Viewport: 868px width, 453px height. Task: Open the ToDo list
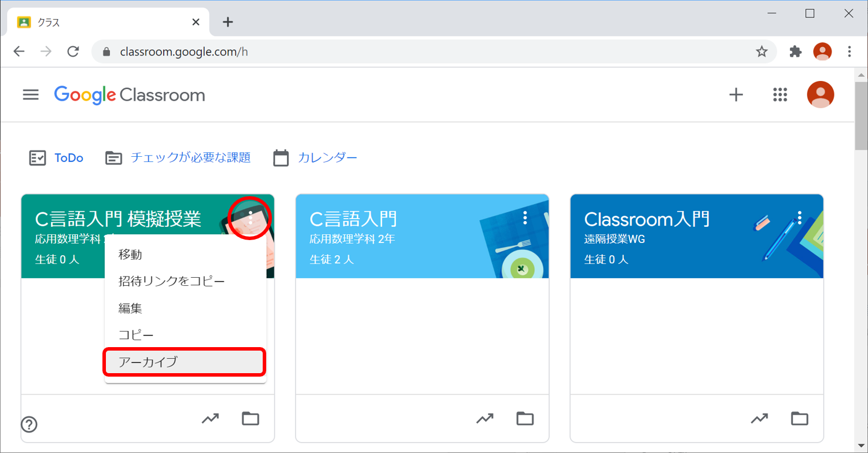tap(69, 158)
